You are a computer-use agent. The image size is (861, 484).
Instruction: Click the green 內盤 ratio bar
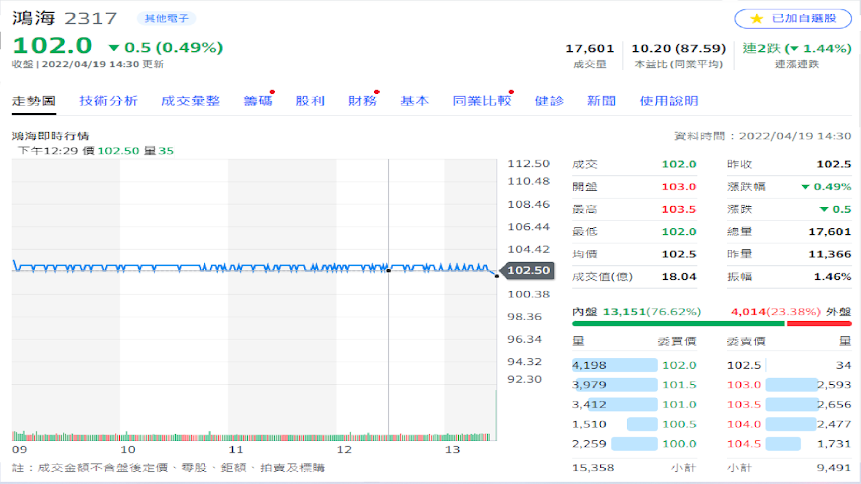click(678, 324)
